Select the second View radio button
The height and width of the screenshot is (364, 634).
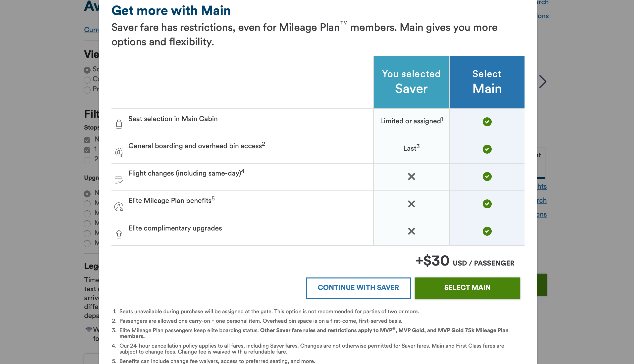coord(87,80)
